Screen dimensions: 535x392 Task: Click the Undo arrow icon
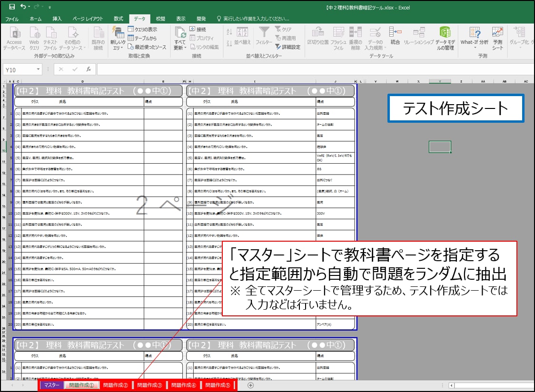click(x=23, y=7)
